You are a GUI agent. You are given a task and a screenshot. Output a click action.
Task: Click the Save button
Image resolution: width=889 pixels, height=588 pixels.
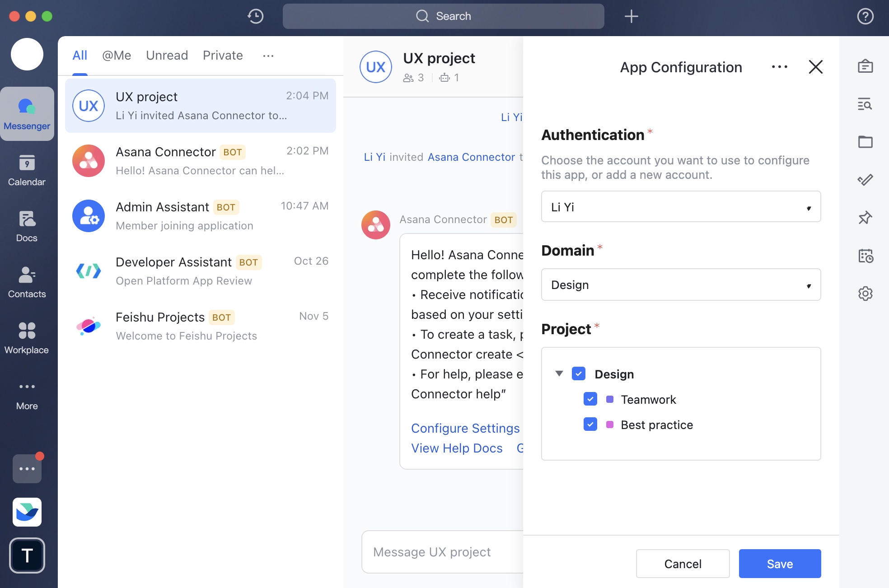coord(780,564)
